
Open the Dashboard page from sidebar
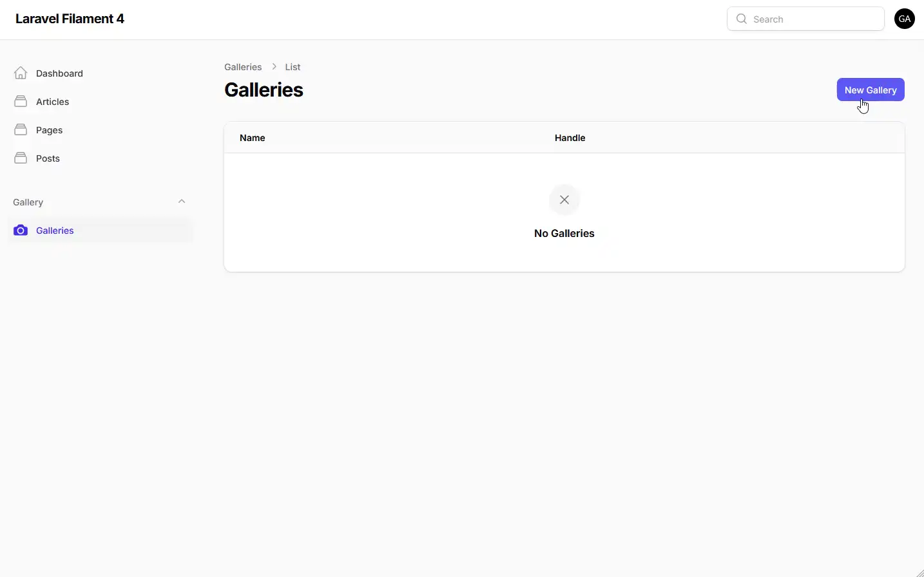(59, 73)
